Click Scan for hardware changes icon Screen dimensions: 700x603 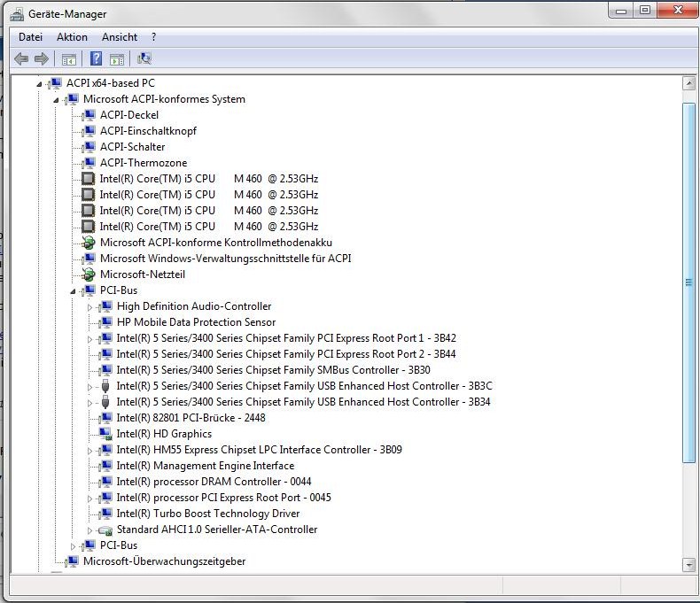point(144,58)
